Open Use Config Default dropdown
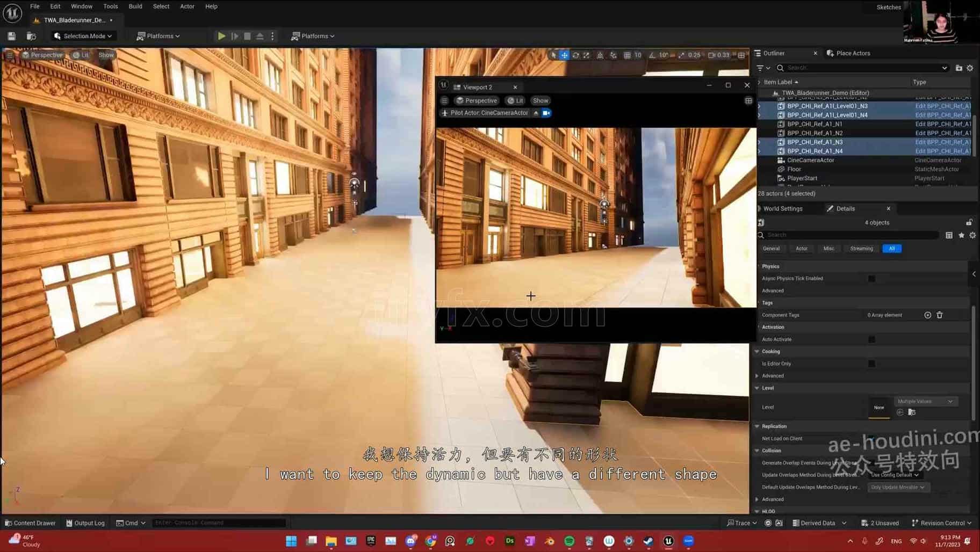 click(895, 475)
